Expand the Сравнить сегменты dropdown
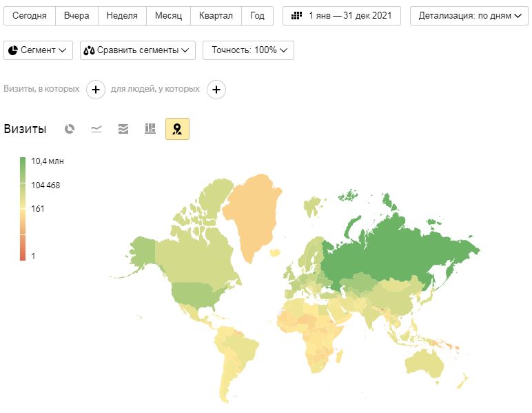The width and height of the screenshot is (532, 413). tap(138, 50)
